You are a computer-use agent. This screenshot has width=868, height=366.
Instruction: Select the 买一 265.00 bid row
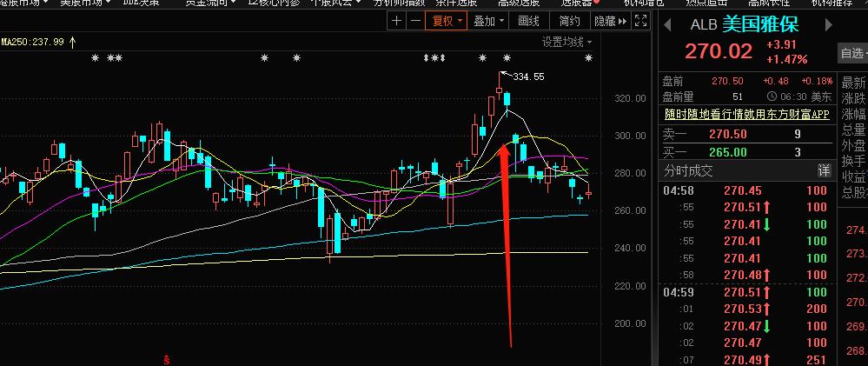coord(747,152)
